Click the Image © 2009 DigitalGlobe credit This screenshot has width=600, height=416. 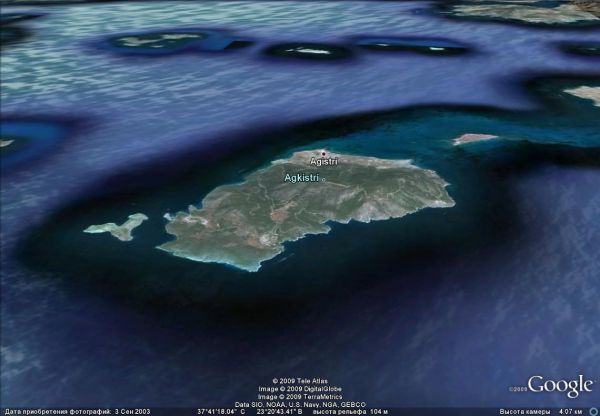point(300,388)
